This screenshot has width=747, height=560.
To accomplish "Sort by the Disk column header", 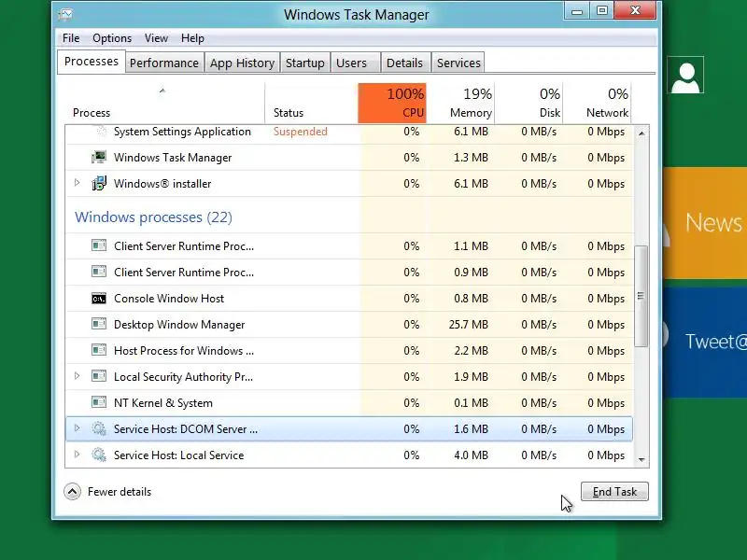I will pyautogui.click(x=529, y=103).
